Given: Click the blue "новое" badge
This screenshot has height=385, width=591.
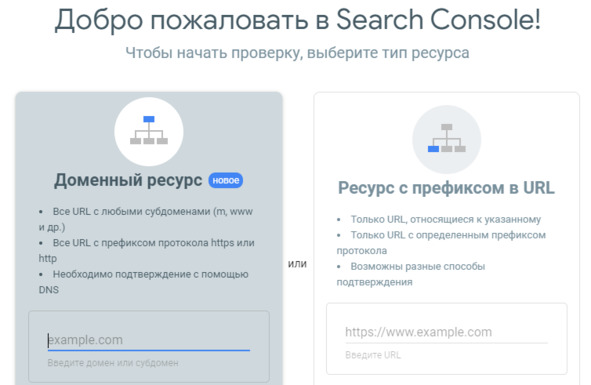Looking at the screenshot, I should (x=226, y=180).
